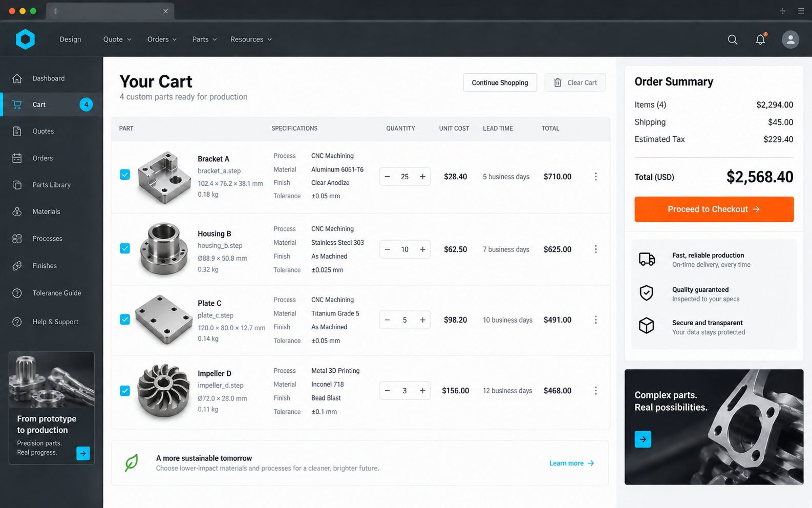Open the Design menu item
This screenshot has width=812, height=508.
[x=70, y=39]
